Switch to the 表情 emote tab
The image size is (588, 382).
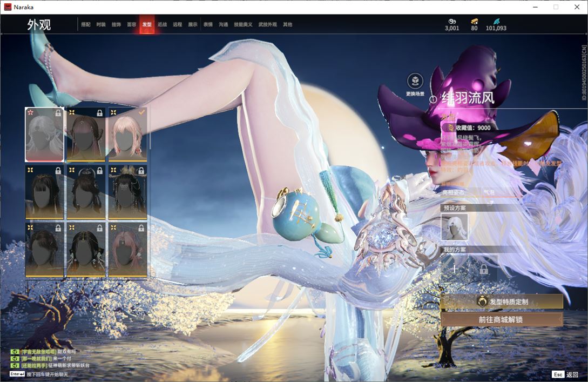[x=208, y=24]
